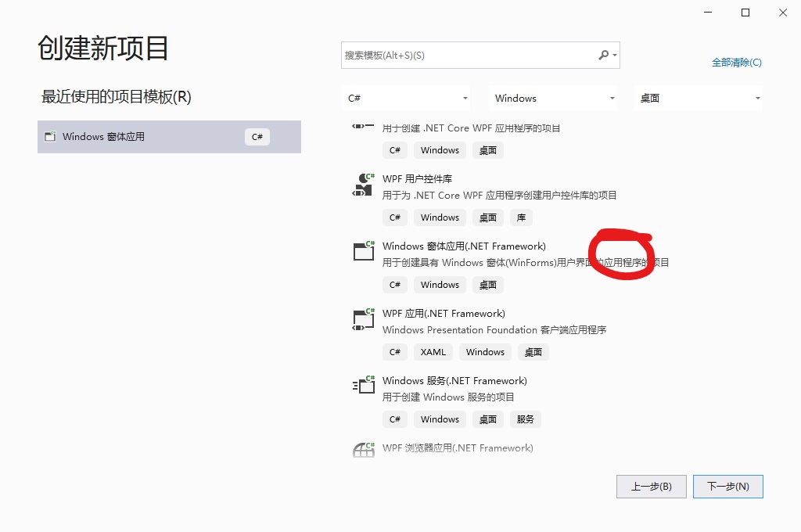This screenshot has height=532, width=801.
Task: Click the Windows tag under Windows 窗体应用(.NET Framework)
Action: coord(440,285)
